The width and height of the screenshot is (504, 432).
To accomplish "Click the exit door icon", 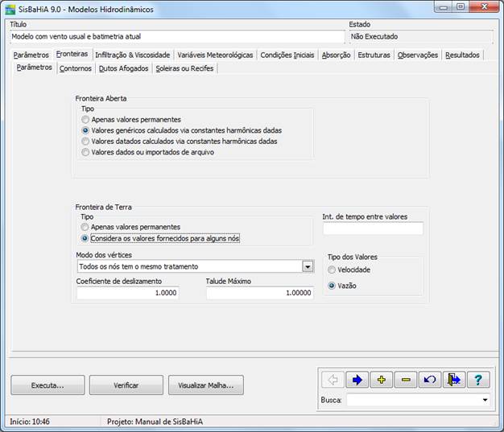I will coord(454,380).
